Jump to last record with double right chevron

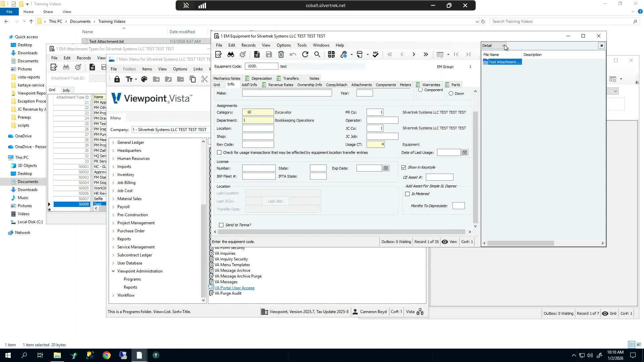[x=426, y=55]
